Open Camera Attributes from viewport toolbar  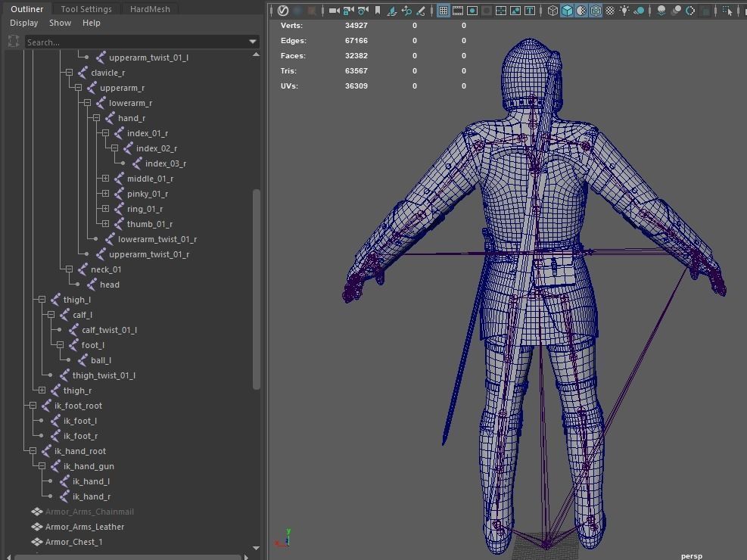click(363, 11)
